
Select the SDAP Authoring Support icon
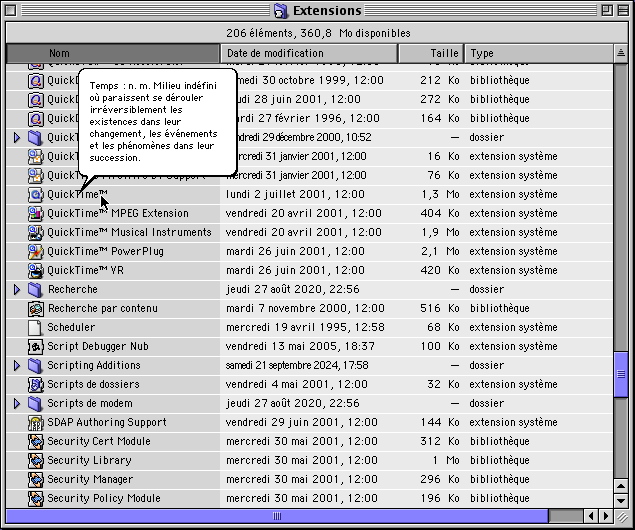pos(36,423)
